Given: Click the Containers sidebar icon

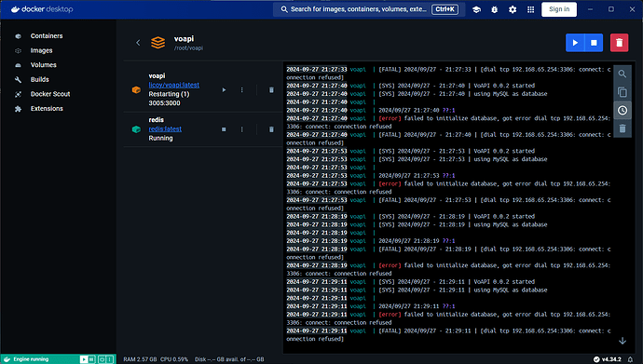Looking at the screenshot, I should coord(18,36).
